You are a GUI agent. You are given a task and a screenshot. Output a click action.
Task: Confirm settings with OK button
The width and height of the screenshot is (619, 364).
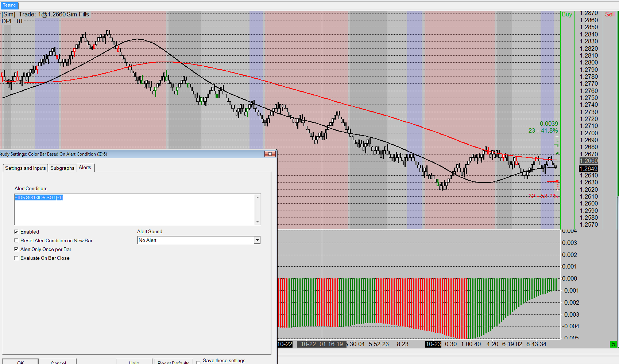[x=20, y=362]
